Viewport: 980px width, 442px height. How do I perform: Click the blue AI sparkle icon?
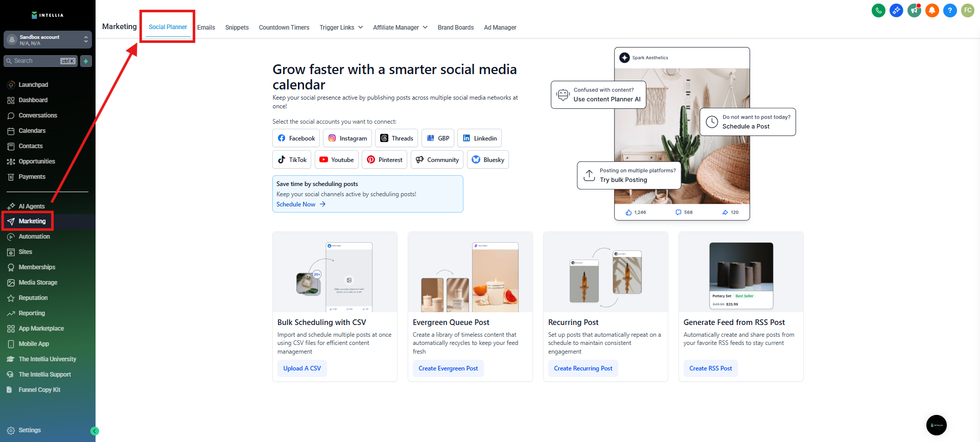coord(896,10)
